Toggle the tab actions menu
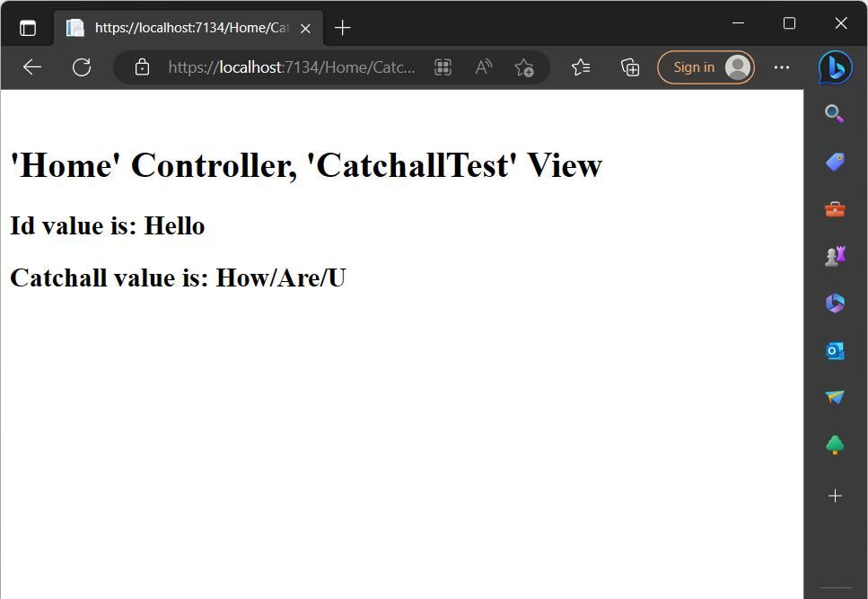This screenshot has width=868, height=599. [28, 26]
